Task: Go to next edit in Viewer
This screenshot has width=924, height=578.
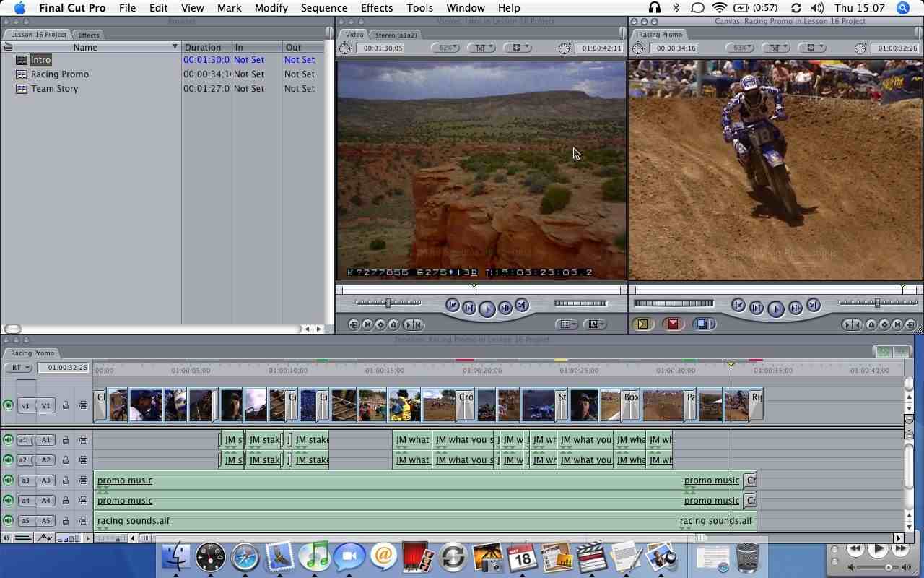Action: [522, 306]
